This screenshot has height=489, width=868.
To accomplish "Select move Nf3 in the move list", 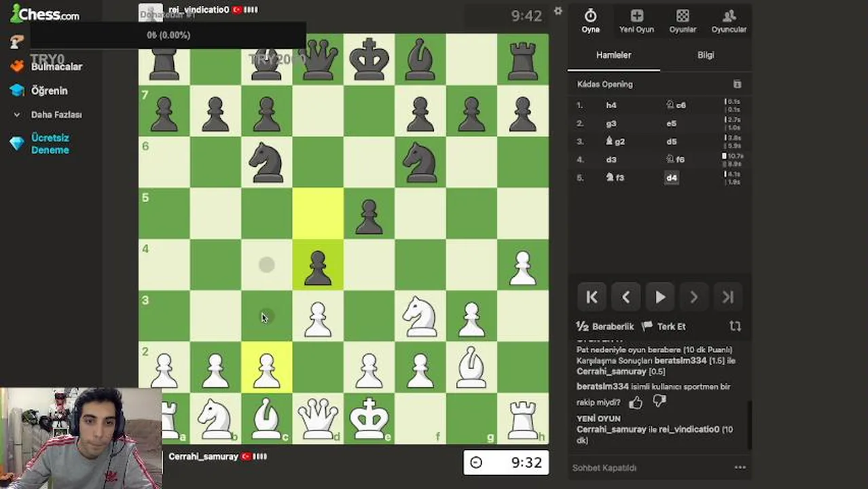I will click(615, 177).
